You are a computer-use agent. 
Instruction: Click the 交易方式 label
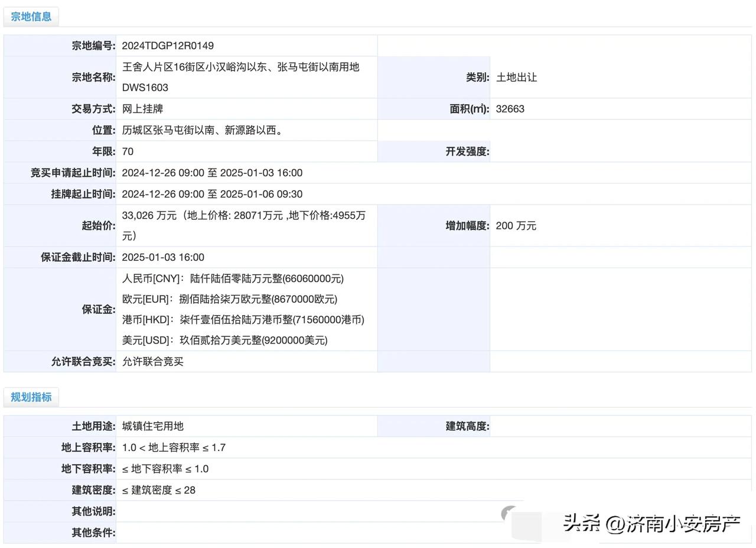tap(93, 109)
